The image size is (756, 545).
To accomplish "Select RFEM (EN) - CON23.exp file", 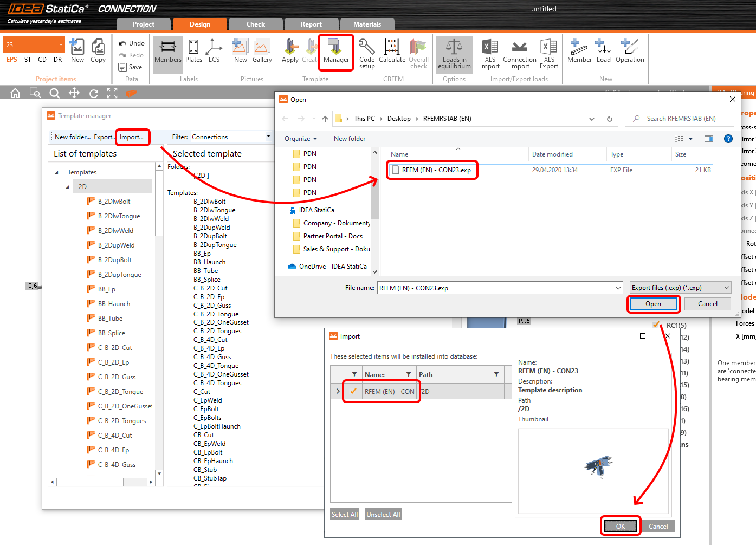I will point(436,170).
